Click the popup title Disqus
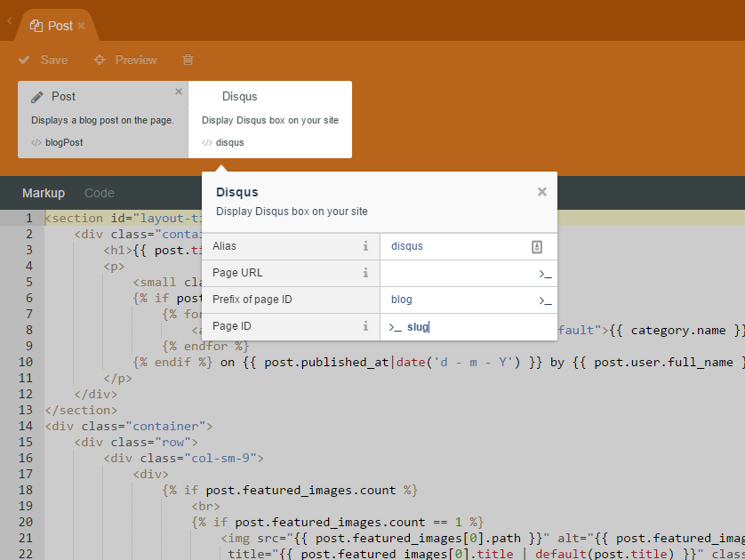This screenshot has height=560, width=745. coord(237,192)
